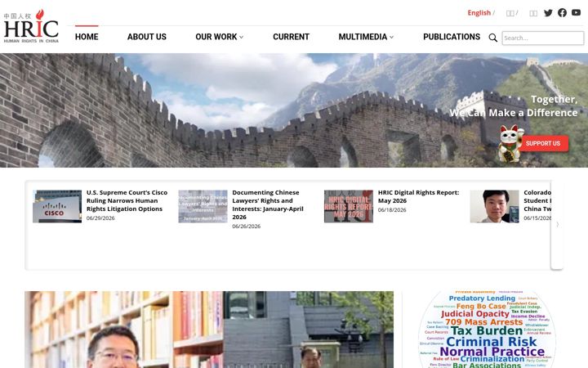The image size is (588, 368).
Task: Click the 06/18/2026 date text
Action: click(392, 210)
